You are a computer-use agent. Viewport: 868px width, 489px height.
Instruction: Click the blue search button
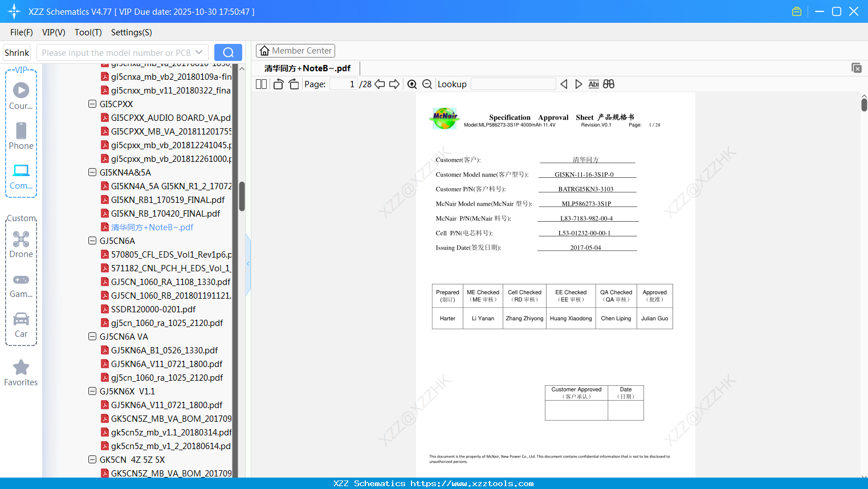click(228, 52)
